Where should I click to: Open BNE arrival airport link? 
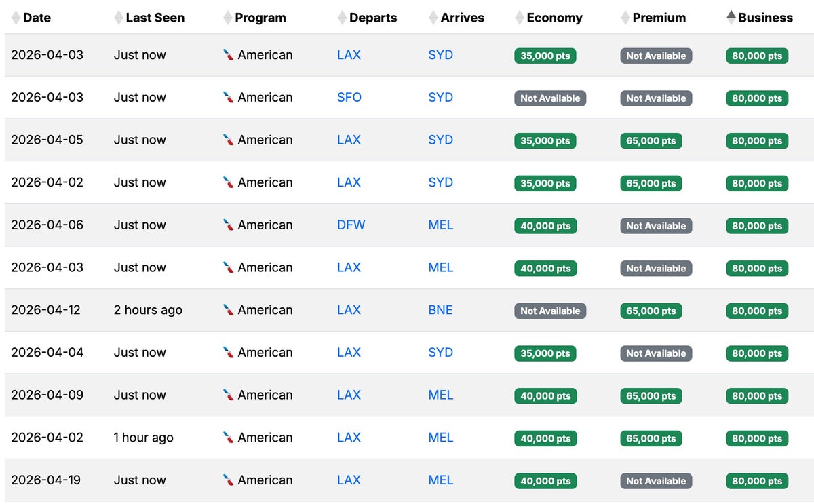point(440,310)
